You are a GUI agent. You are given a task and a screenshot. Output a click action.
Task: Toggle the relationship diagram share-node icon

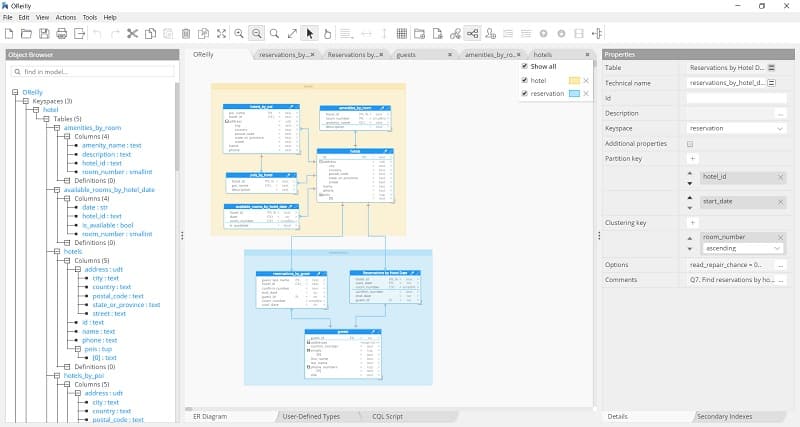[x=472, y=34]
